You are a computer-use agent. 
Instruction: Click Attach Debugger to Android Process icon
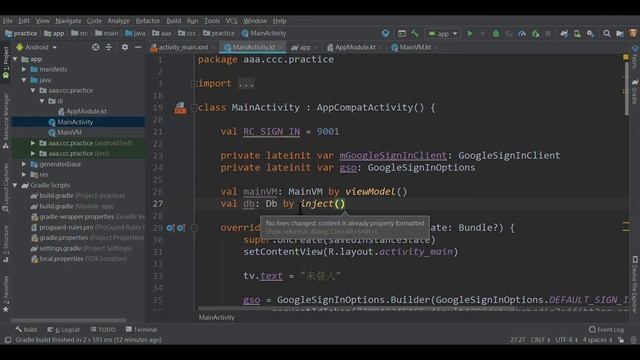coord(536,33)
